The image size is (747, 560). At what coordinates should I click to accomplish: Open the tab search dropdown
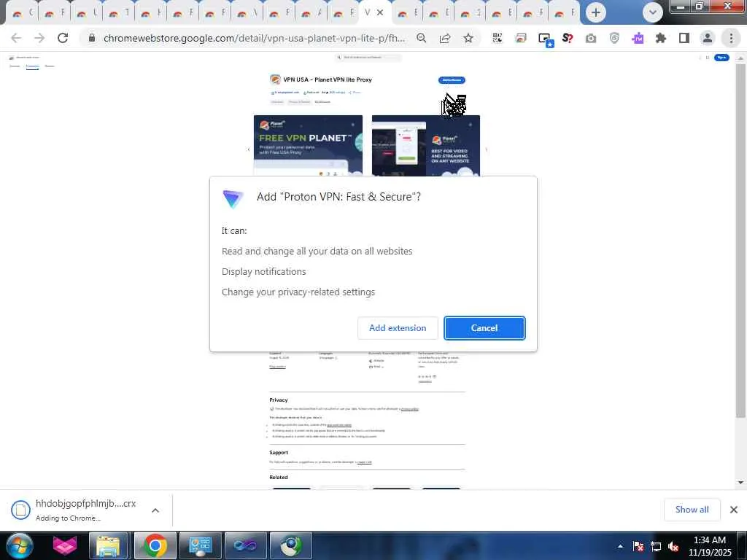pyautogui.click(x=653, y=12)
